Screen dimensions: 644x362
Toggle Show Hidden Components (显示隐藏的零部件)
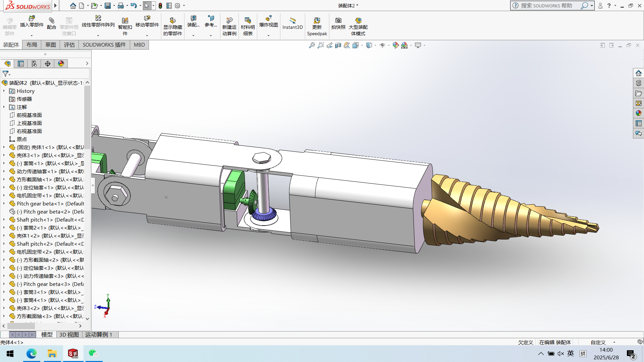pyautogui.click(x=172, y=26)
